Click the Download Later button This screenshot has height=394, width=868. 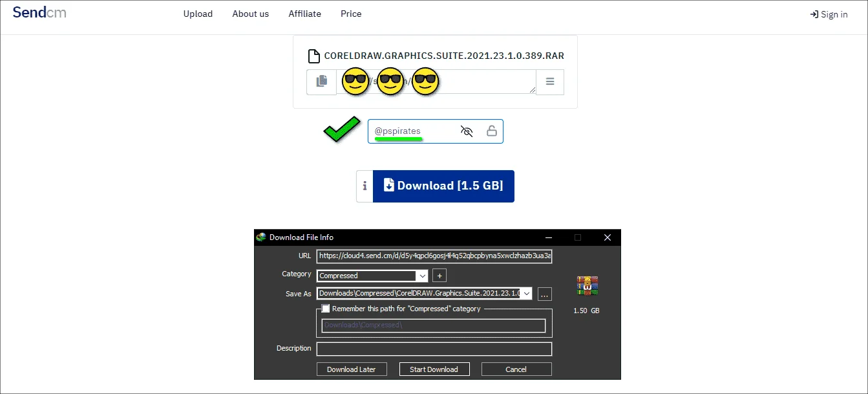[x=352, y=369]
